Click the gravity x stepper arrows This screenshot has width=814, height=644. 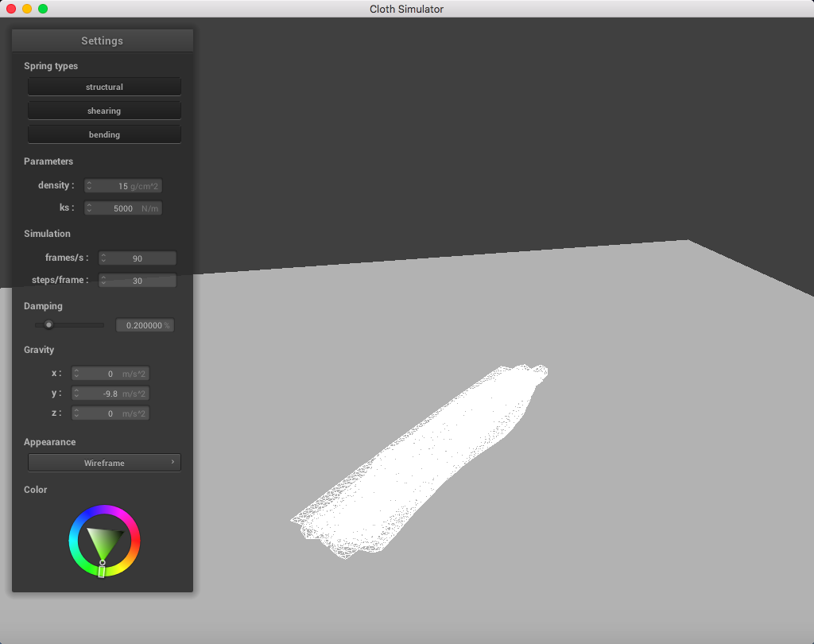[76, 374]
